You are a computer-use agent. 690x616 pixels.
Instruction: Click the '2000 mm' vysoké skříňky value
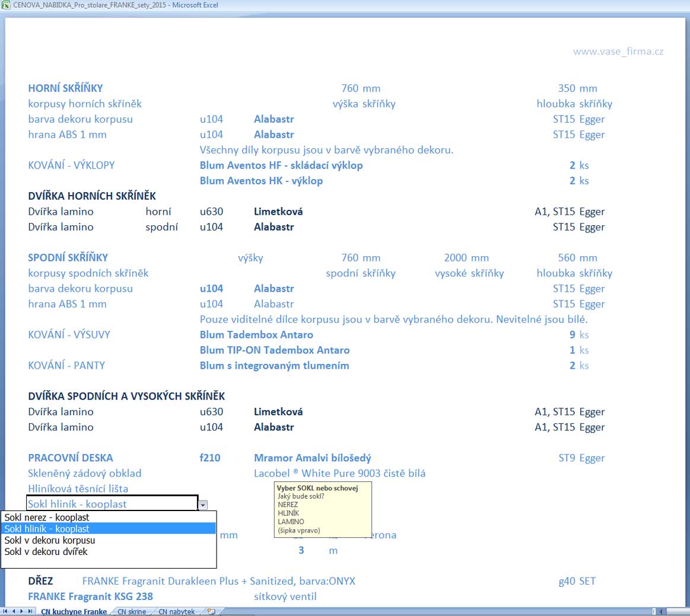466,258
